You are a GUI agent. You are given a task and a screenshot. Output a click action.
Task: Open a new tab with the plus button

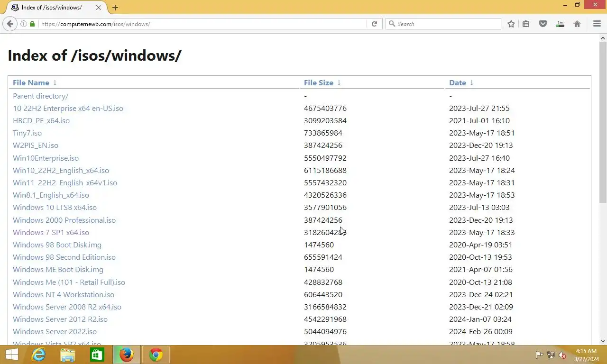115,8
